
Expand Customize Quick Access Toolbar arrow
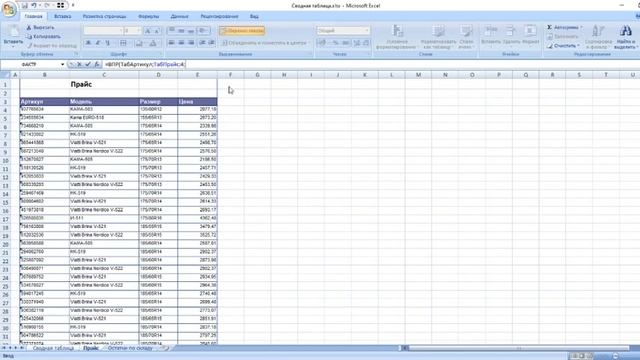(73, 5)
